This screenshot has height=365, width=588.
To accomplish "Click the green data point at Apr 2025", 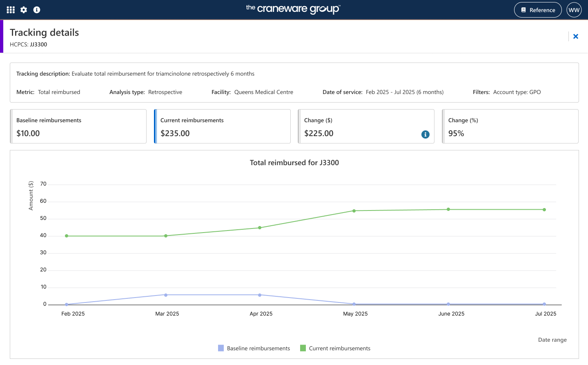I will click(260, 228).
